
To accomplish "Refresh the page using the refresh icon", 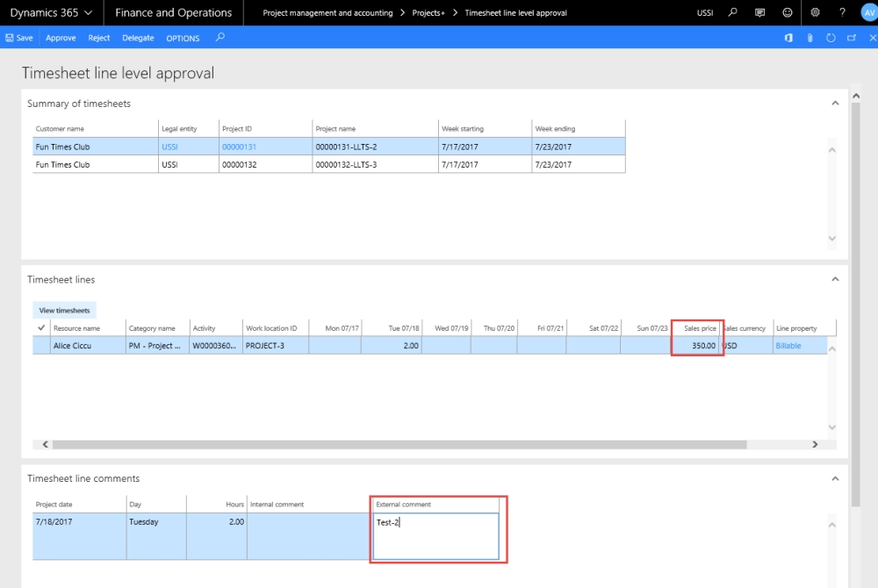I will 831,38.
